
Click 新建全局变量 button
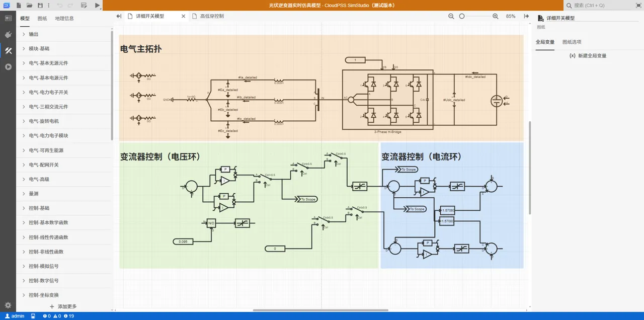tap(588, 56)
